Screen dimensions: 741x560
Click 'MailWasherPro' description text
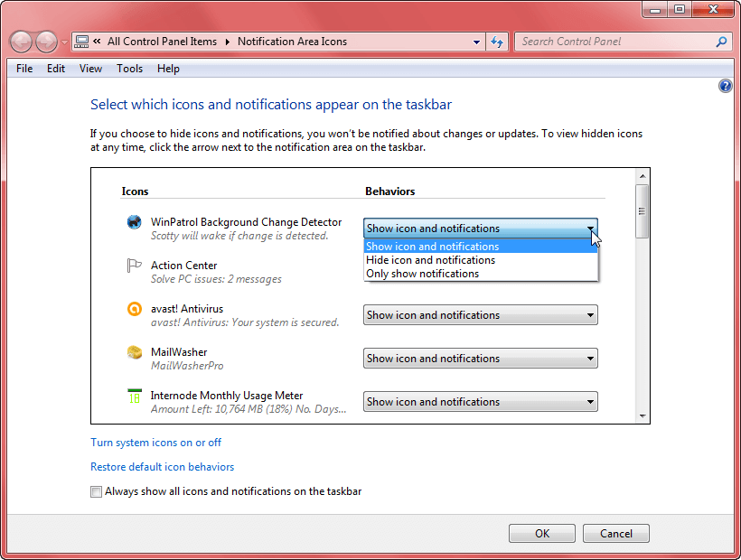187,366
